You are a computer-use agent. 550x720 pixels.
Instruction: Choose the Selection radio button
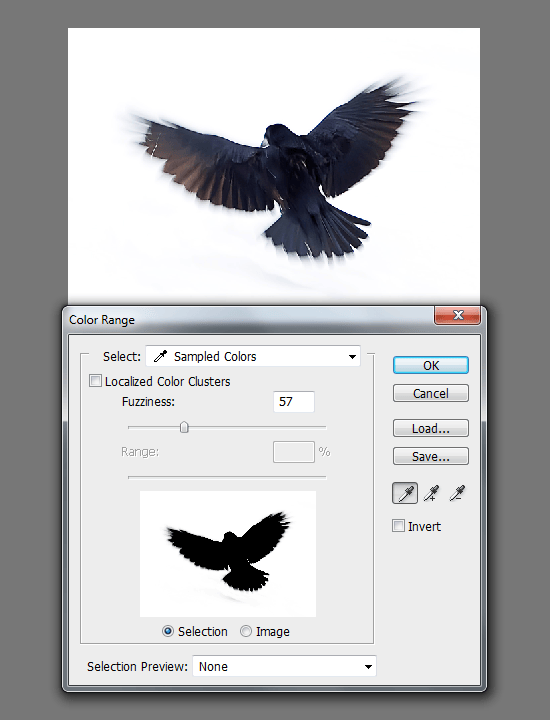(168, 631)
